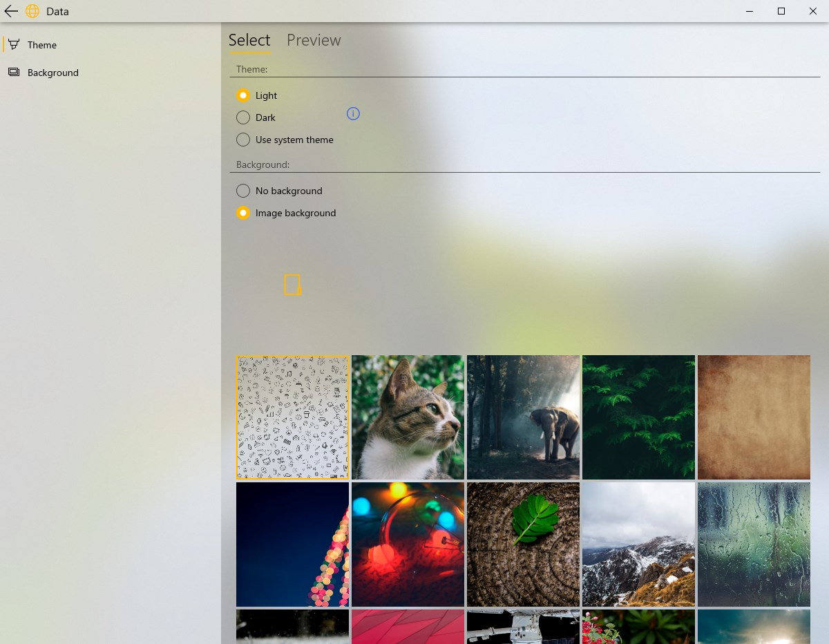Viewport: 829px width, 644px height.
Task: Minimize the Data window
Action: tap(750, 11)
